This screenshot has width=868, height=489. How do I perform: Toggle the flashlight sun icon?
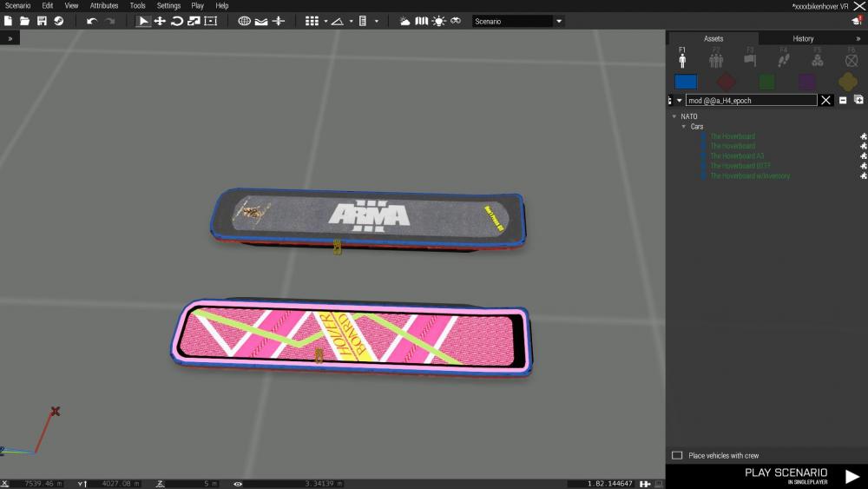tap(438, 21)
